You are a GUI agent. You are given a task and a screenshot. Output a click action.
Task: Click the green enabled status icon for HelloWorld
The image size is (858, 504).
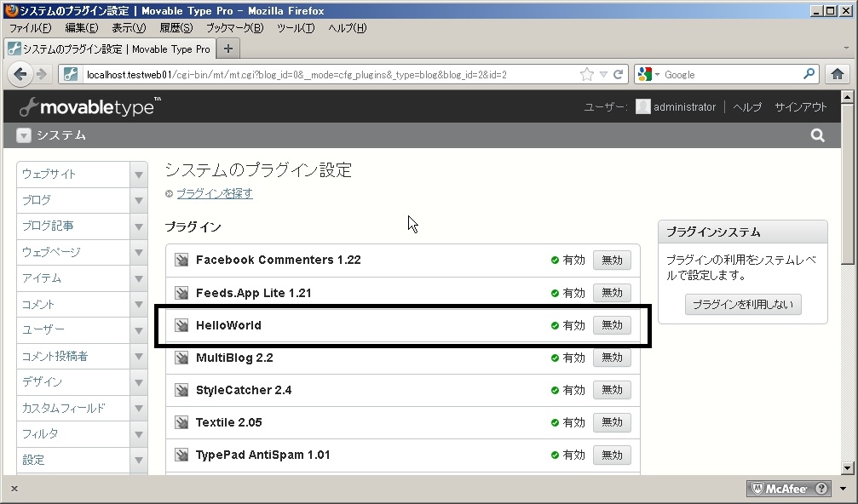555,326
